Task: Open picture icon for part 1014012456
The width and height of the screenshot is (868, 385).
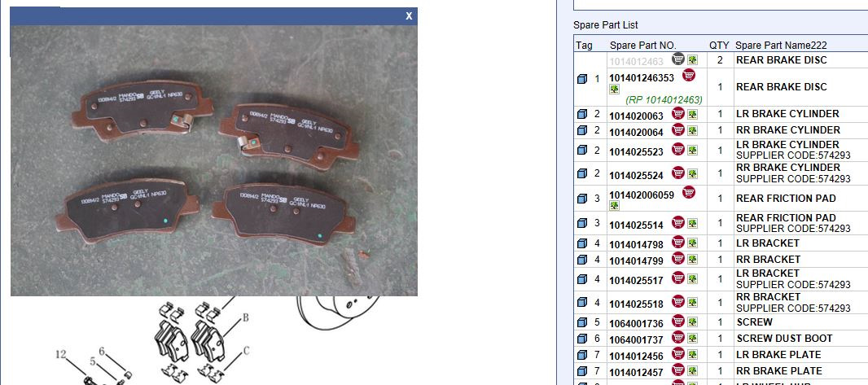Action: (x=692, y=355)
